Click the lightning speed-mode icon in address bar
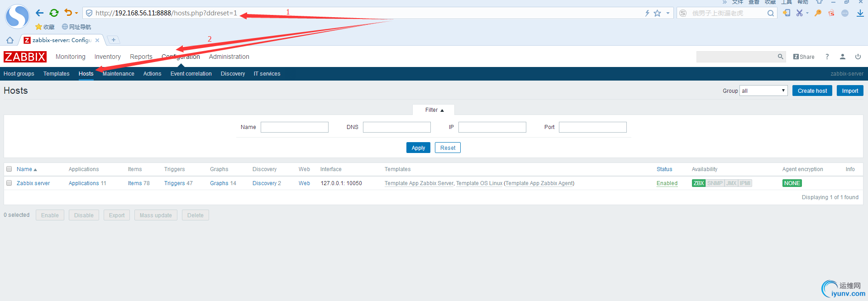Viewport: 868px width, 301px height. [x=648, y=13]
